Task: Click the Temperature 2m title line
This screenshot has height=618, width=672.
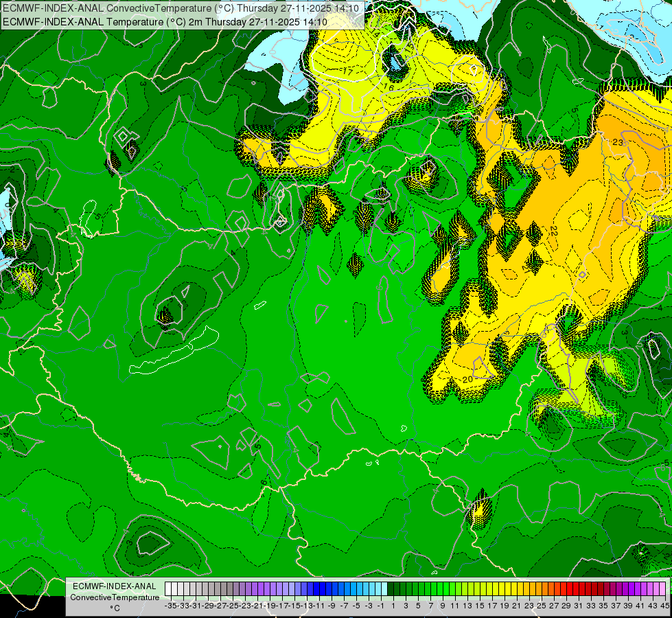Action: pyautogui.click(x=165, y=22)
